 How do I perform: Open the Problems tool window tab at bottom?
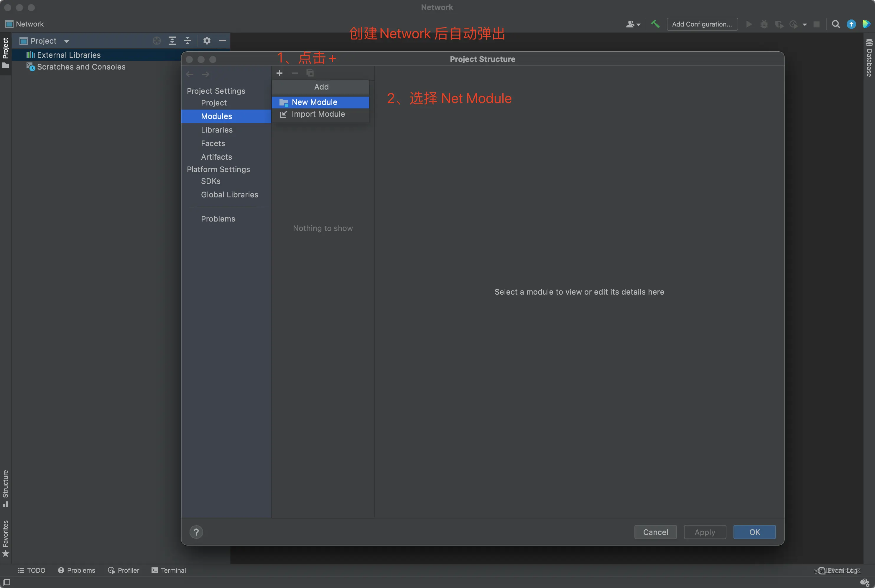(77, 570)
